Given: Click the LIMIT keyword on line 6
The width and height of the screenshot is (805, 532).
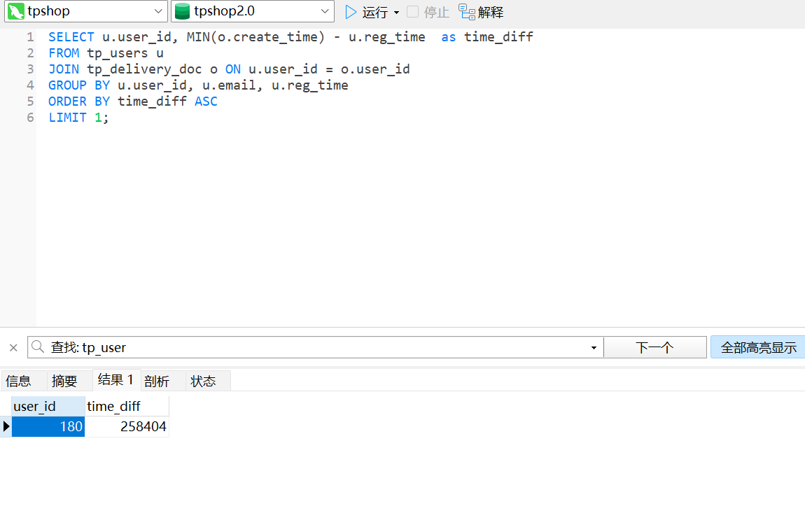Looking at the screenshot, I should click(67, 118).
